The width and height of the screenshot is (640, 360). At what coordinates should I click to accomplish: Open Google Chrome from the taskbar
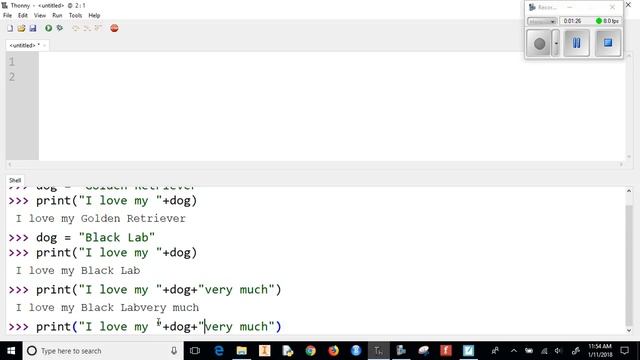point(310,351)
